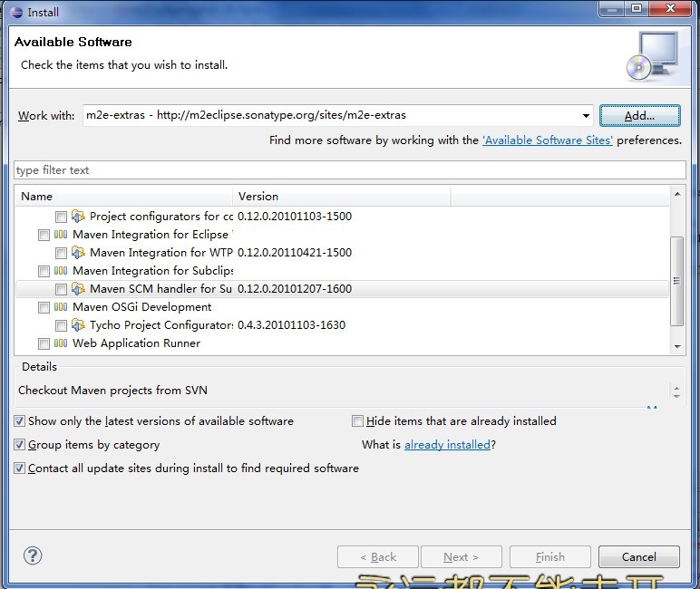Click Maven Integration for Subclipse category icon
This screenshot has height=589, width=700.
pos(61,271)
